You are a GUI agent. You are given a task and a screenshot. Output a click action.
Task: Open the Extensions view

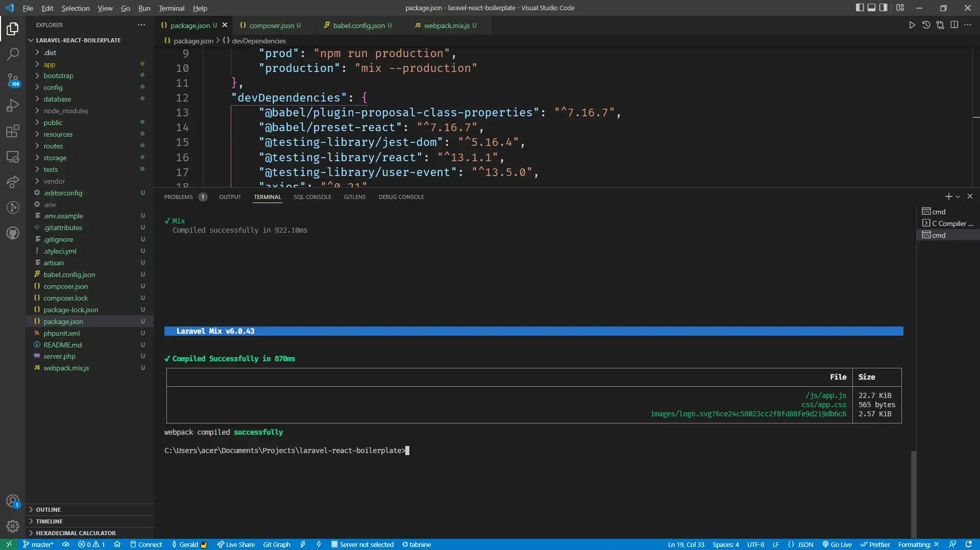click(13, 131)
